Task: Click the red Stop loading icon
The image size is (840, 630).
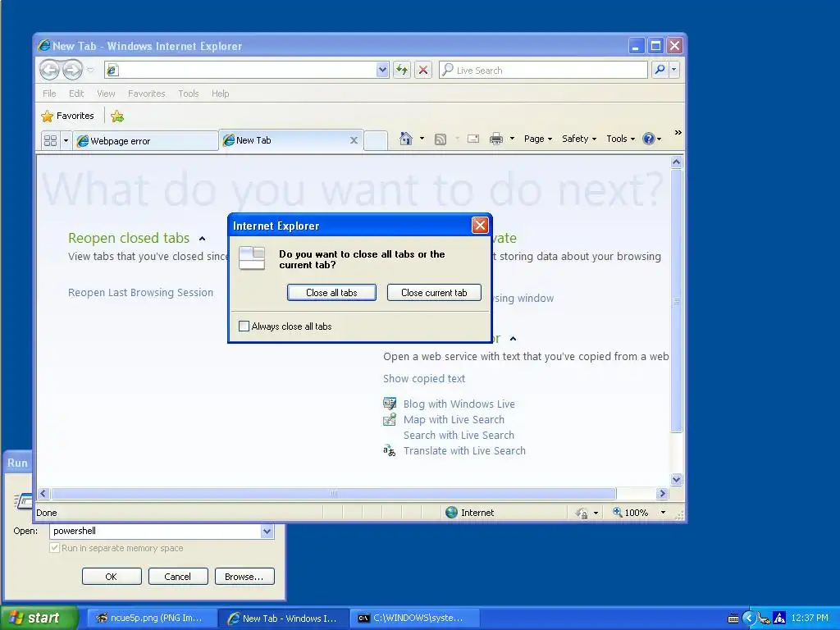Action: (423, 70)
